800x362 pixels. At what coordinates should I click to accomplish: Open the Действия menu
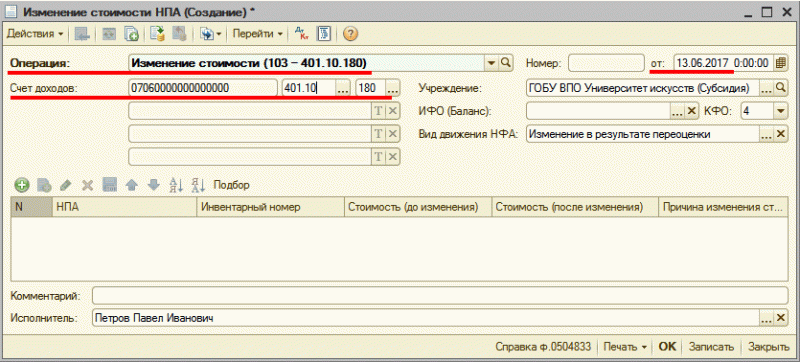[x=35, y=34]
